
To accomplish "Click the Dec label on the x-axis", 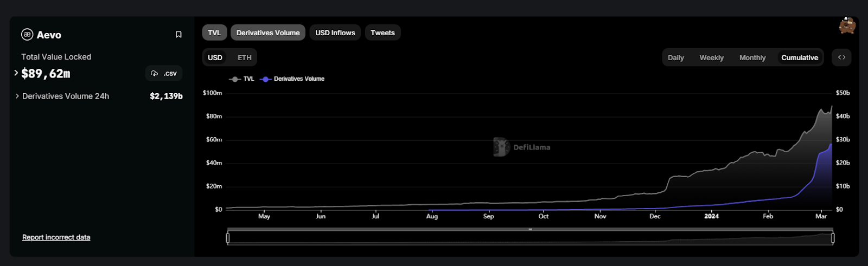I will (x=655, y=216).
